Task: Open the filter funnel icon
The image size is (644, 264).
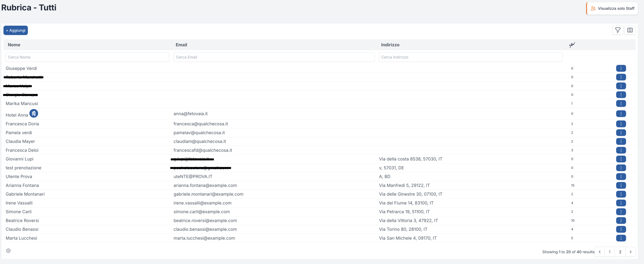Action: click(618, 30)
